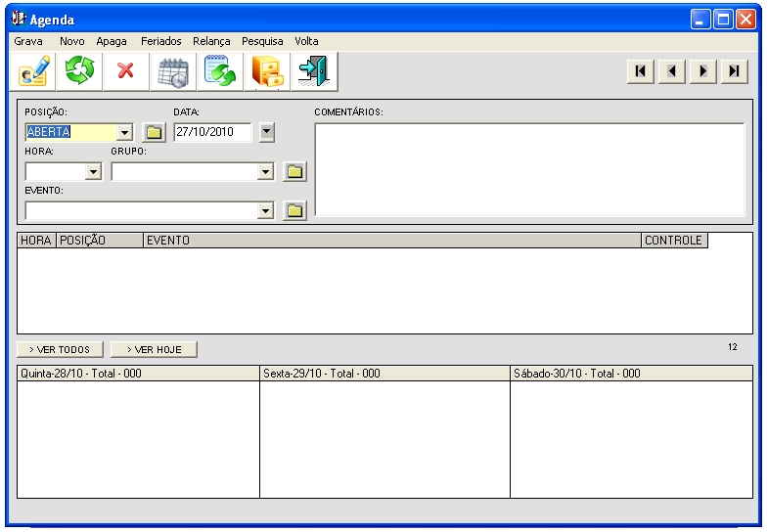Open the Volta menu
This screenshot has width=768, height=532.
(306, 41)
